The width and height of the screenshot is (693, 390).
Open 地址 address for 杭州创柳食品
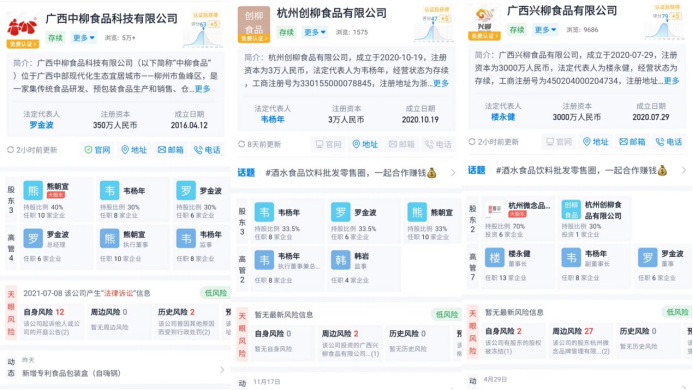[365, 144]
